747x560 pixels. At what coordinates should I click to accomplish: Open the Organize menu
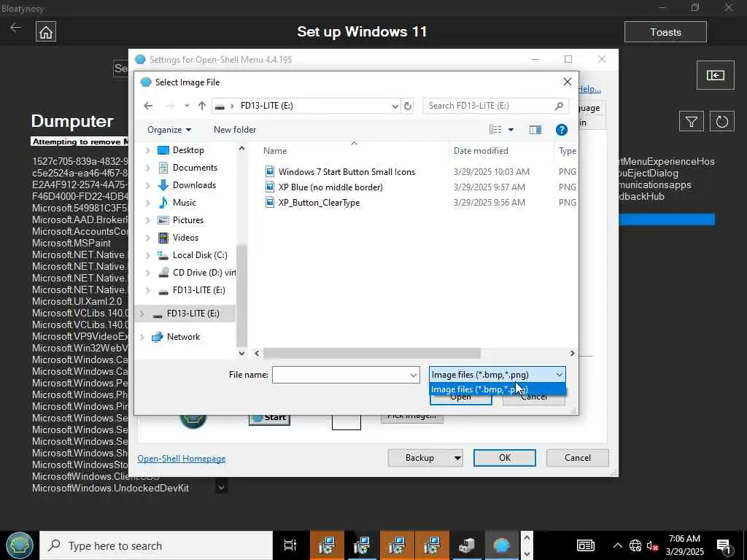[x=169, y=130]
